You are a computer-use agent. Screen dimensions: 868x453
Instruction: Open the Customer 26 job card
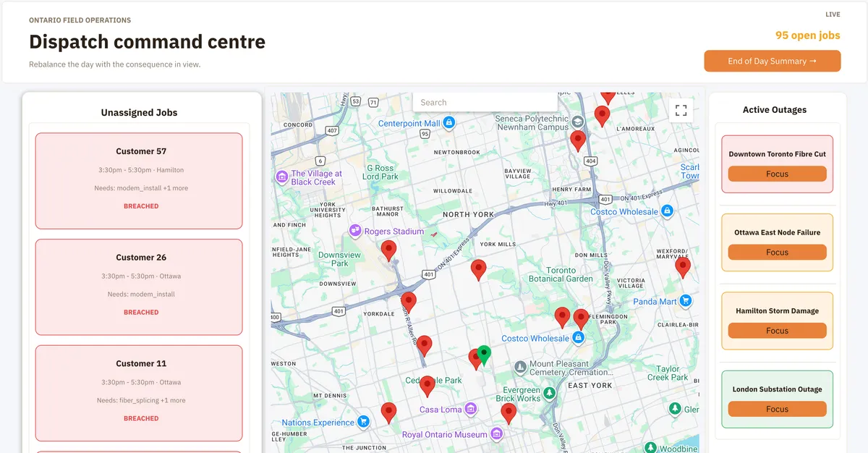point(139,287)
